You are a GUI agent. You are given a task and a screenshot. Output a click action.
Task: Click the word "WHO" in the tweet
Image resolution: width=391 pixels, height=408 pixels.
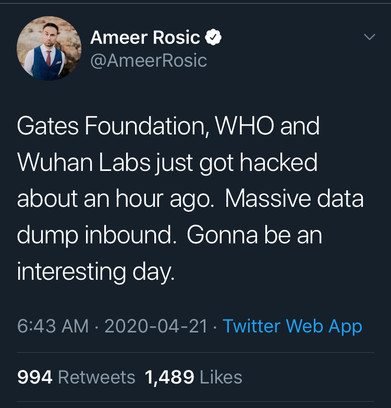245,126
